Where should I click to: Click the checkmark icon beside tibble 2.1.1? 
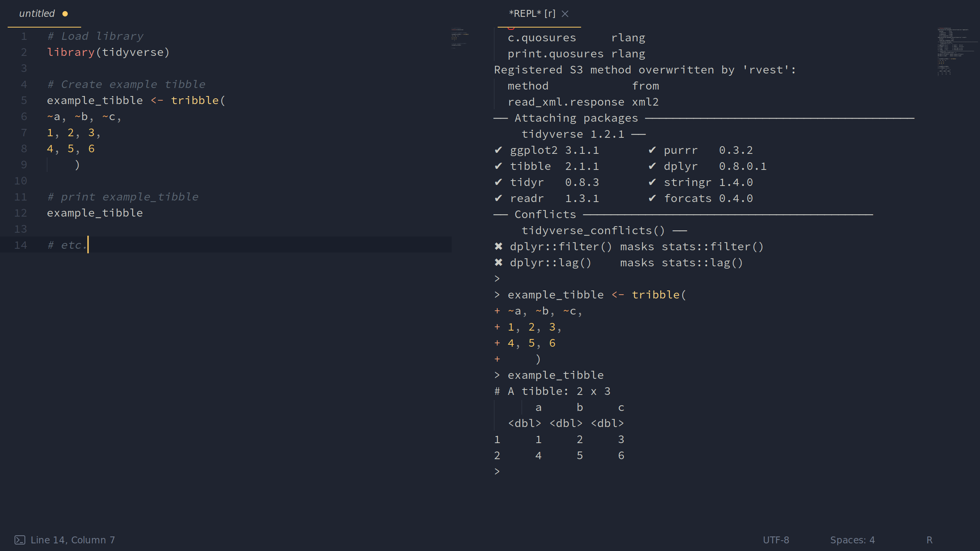(x=499, y=166)
